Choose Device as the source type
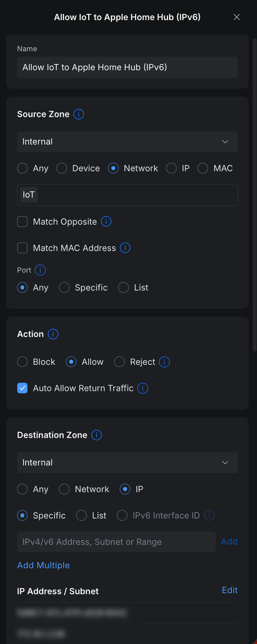 click(62, 168)
